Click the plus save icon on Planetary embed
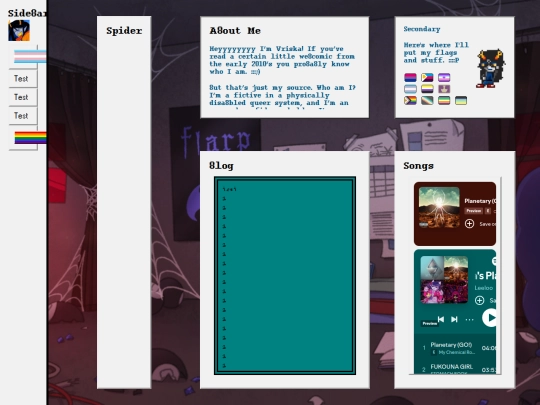The width and height of the screenshot is (540, 405). click(469, 224)
